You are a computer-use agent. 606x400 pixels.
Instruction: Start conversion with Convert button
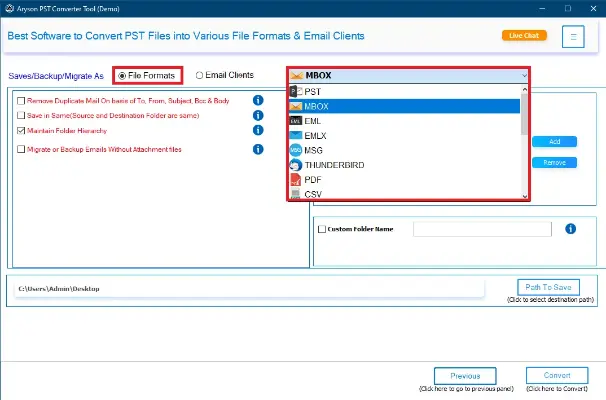pyautogui.click(x=557, y=375)
